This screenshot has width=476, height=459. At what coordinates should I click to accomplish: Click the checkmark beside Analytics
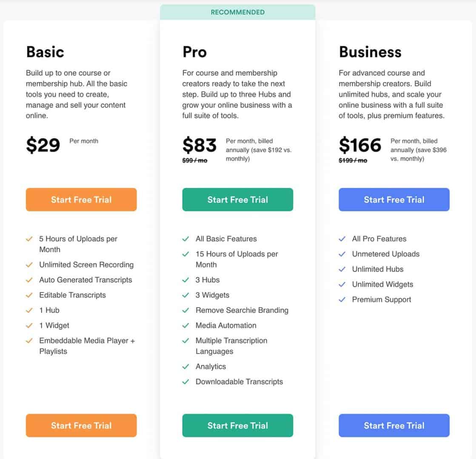click(x=185, y=367)
